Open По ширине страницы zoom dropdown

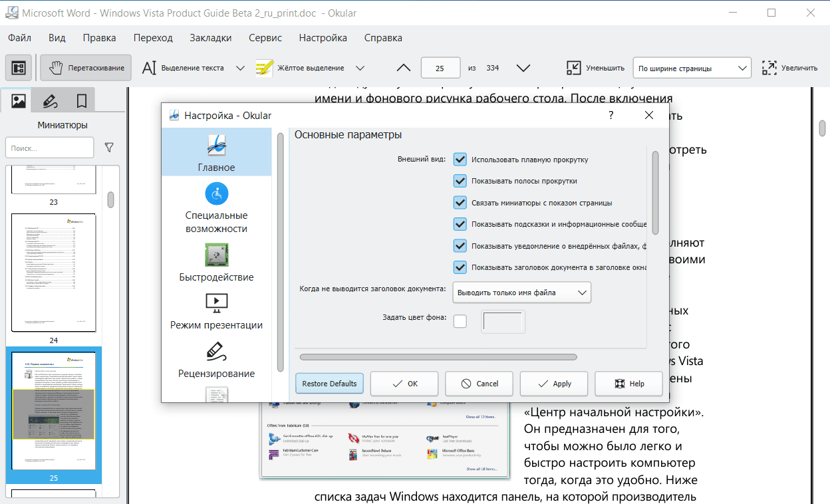tap(692, 68)
